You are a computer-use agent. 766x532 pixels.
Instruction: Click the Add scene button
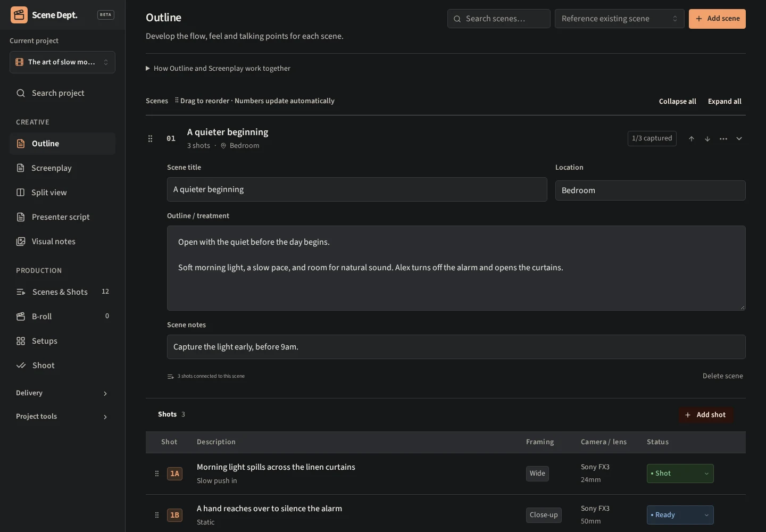[x=717, y=19]
